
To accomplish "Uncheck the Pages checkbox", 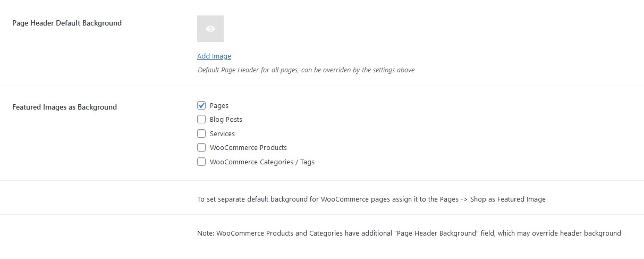I will point(201,105).
